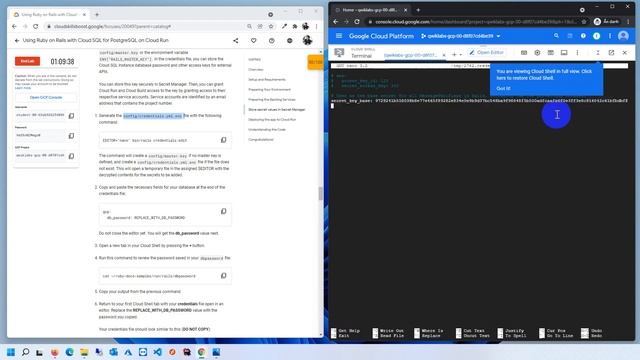640x360 pixels.
Task: Copy the db_password snippet code block
Action: [223, 211]
